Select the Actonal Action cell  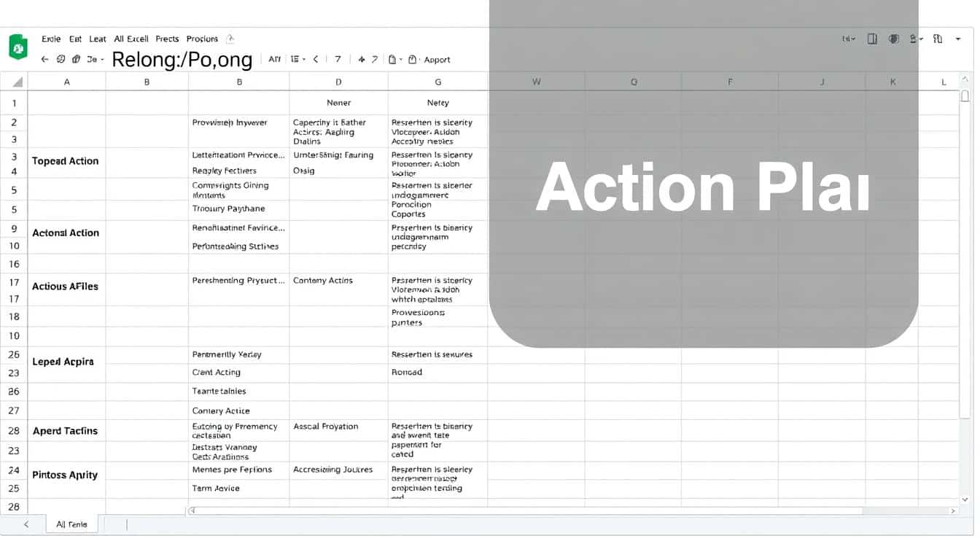click(65, 233)
